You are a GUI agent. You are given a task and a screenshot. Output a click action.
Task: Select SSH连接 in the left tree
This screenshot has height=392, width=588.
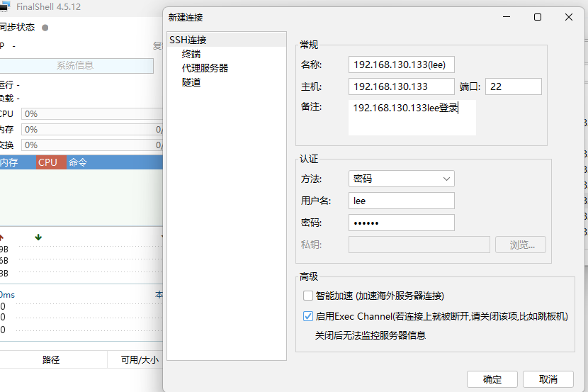pyautogui.click(x=227, y=40)
